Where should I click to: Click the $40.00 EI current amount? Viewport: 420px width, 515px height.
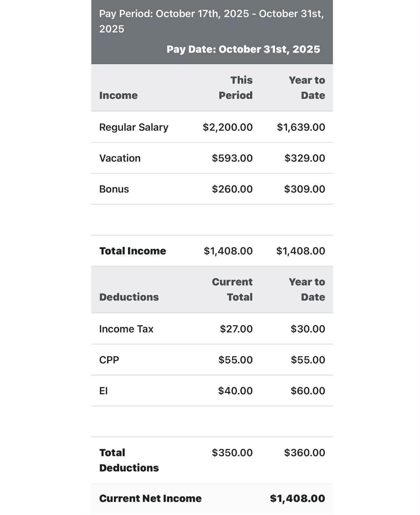point(235,391)
